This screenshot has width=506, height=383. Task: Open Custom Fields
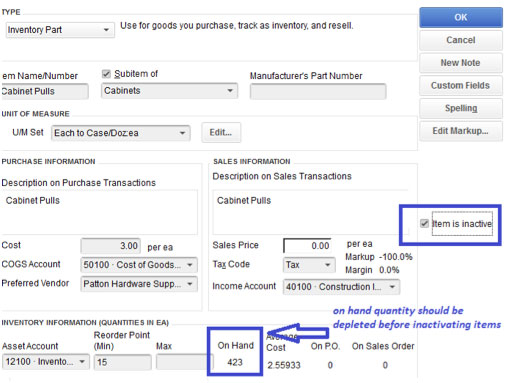[x=461, y=85]
